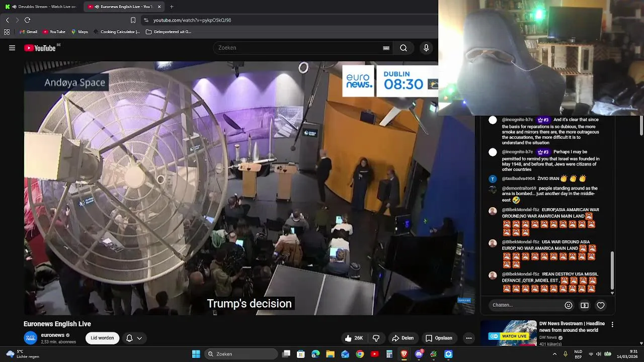Image resolution: width=644 pixels, height=362 pixels.
Task: Go back using the browser back arrow
Action: tap(7, 20)
